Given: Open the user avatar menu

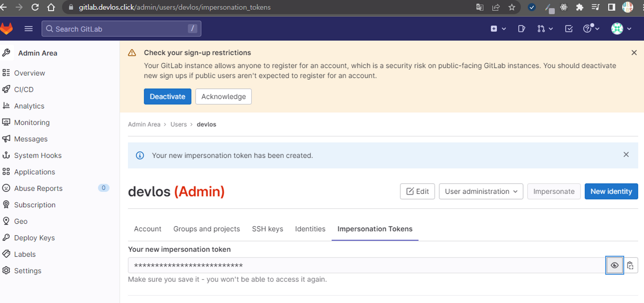Looking at the screenshot, I should point(621,29).
